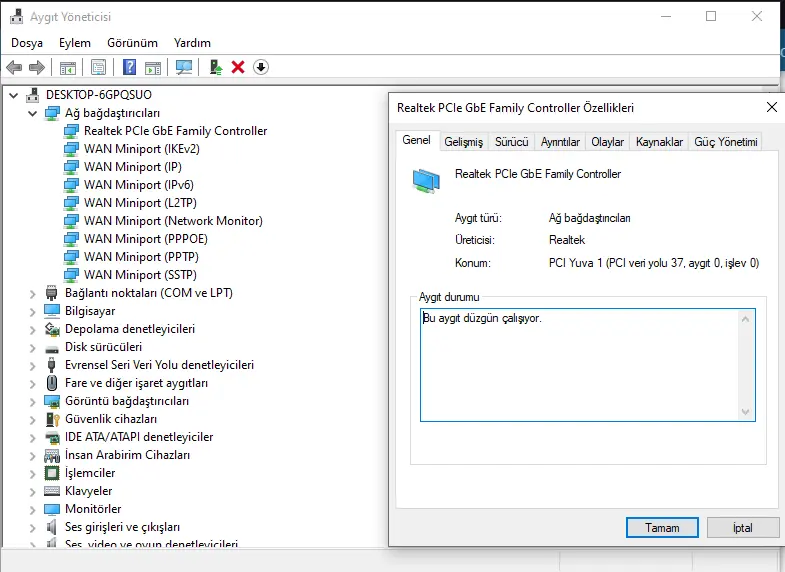Click the Tamam button
The image size is (785, 572).
pyautogui.click(x=662, y=527)
